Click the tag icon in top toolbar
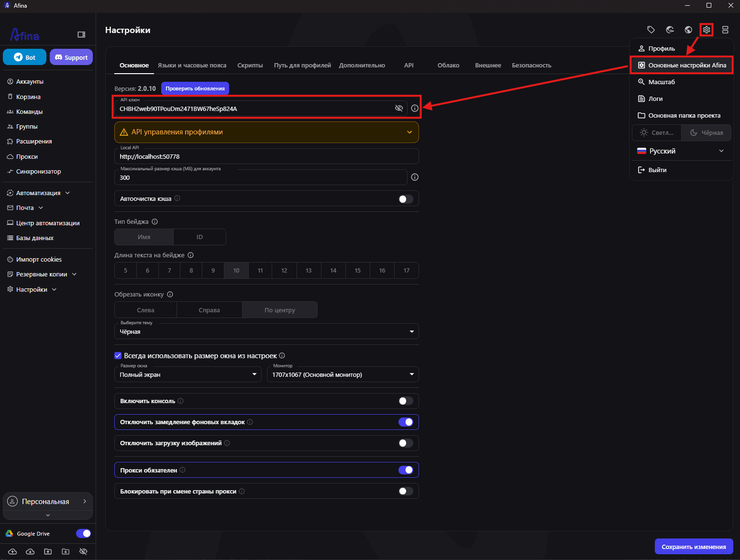The width and height of the screenshot is (740, 560). (651, 30)
